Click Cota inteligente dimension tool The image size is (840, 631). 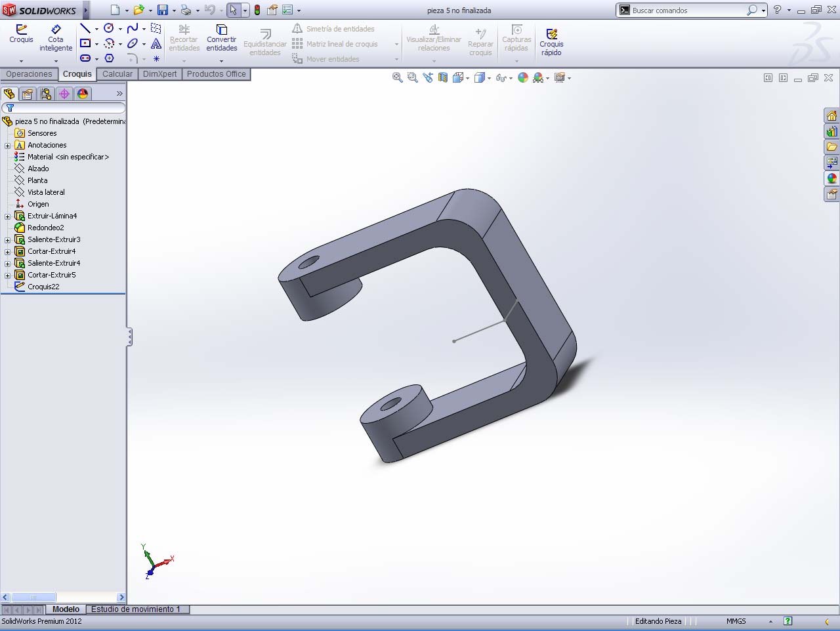56,38
